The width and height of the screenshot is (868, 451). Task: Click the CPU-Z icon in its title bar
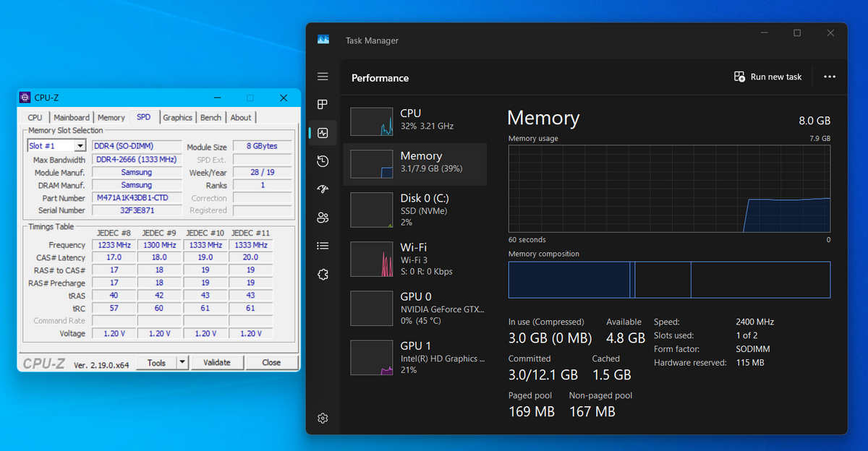[x=25, y=98]
